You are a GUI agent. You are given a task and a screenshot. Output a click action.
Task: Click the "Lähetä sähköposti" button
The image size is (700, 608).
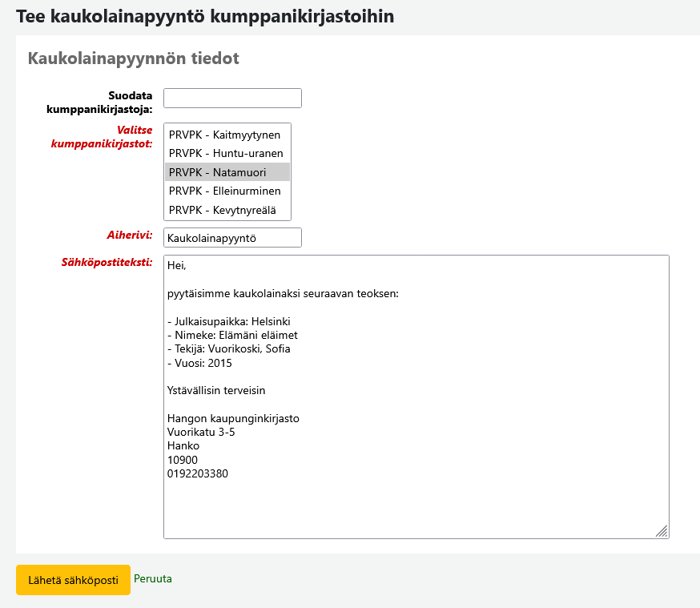[x=72, y=579]
